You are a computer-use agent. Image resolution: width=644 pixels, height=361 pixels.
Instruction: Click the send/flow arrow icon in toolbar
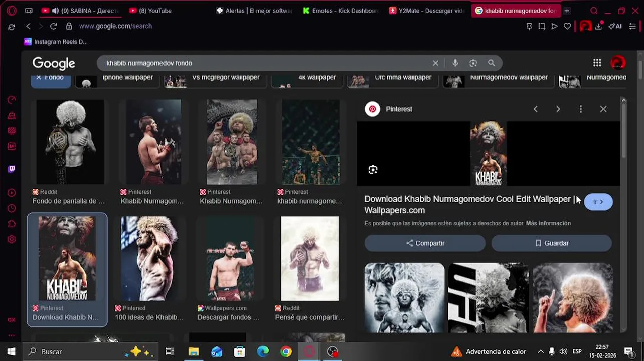[554, 26]
